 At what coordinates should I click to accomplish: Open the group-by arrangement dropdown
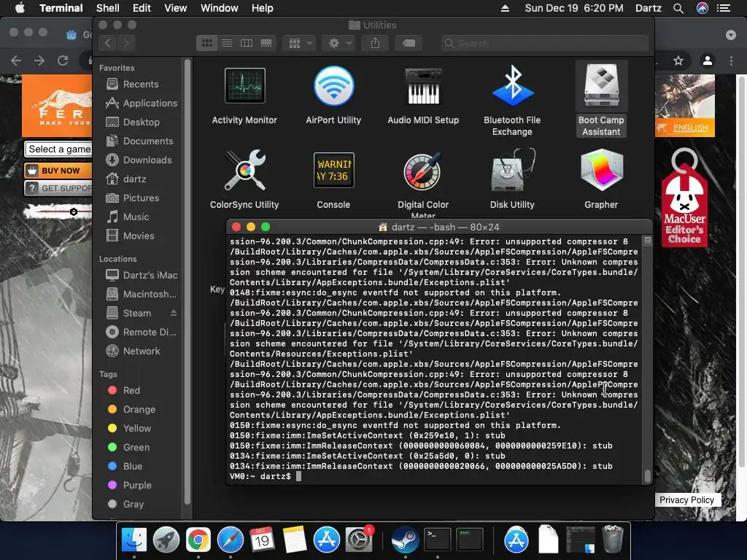[x=300, y=43]
